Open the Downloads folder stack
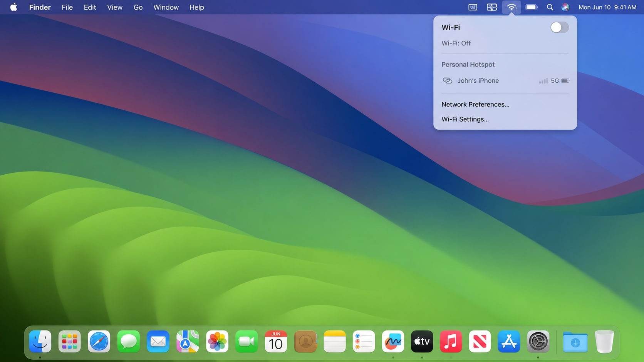 (575, 341)
